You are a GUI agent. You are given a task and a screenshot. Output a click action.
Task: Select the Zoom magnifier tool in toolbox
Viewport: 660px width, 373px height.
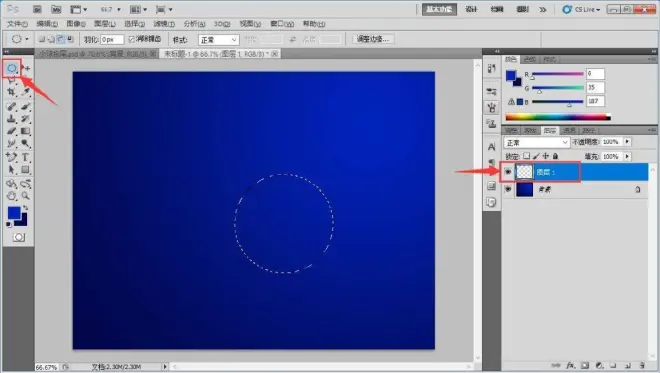26,196
